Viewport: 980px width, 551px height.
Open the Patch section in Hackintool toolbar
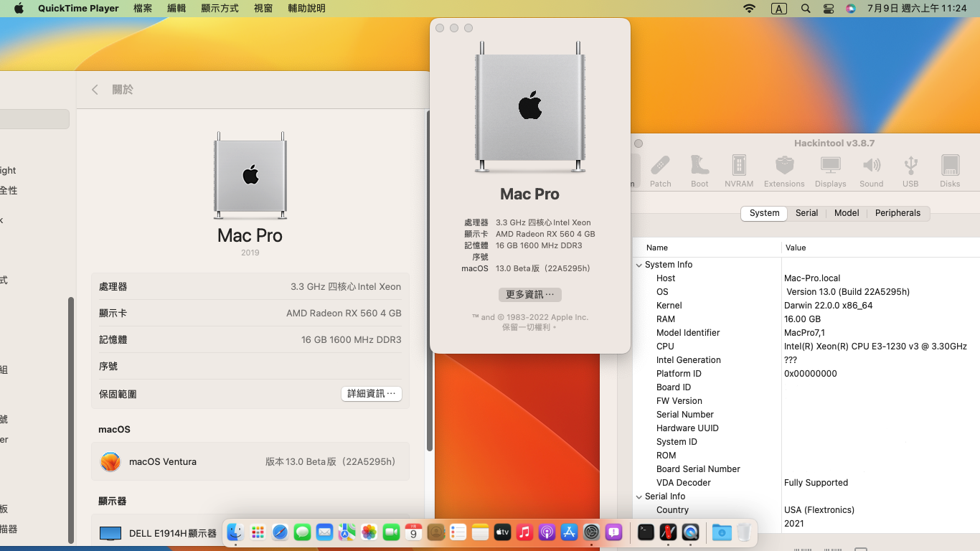point(661,171)
